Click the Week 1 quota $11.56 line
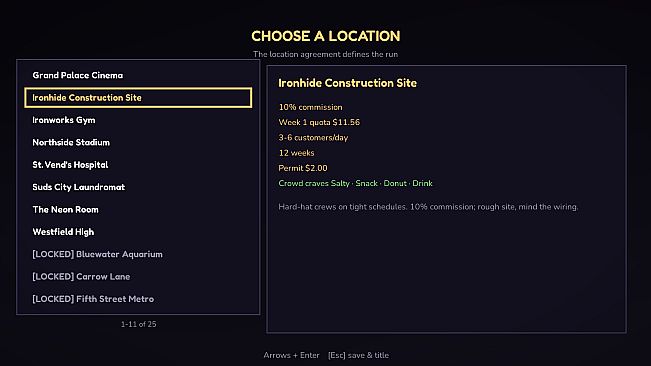 (319, 122)
